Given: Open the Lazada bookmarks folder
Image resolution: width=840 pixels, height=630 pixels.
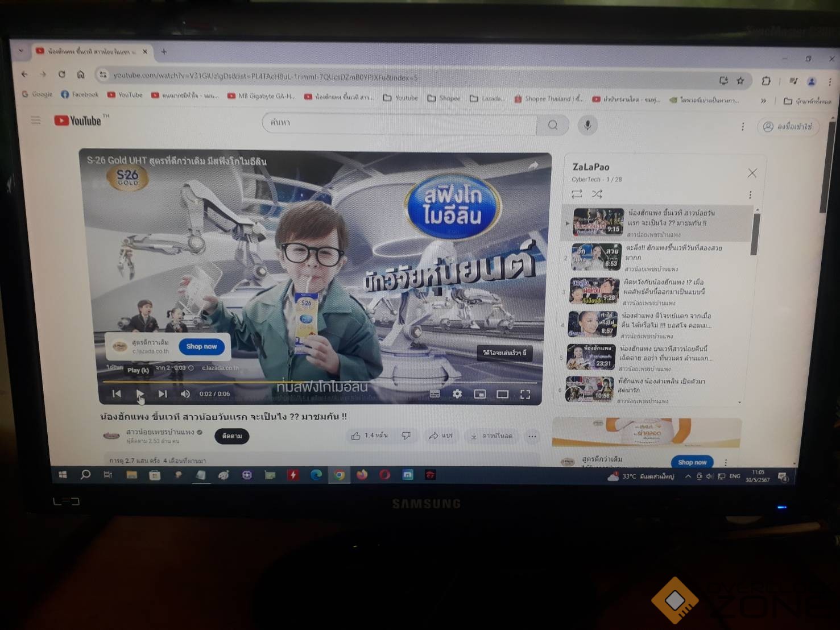Looking at the screenshot, I should click(x=487, y=98).
